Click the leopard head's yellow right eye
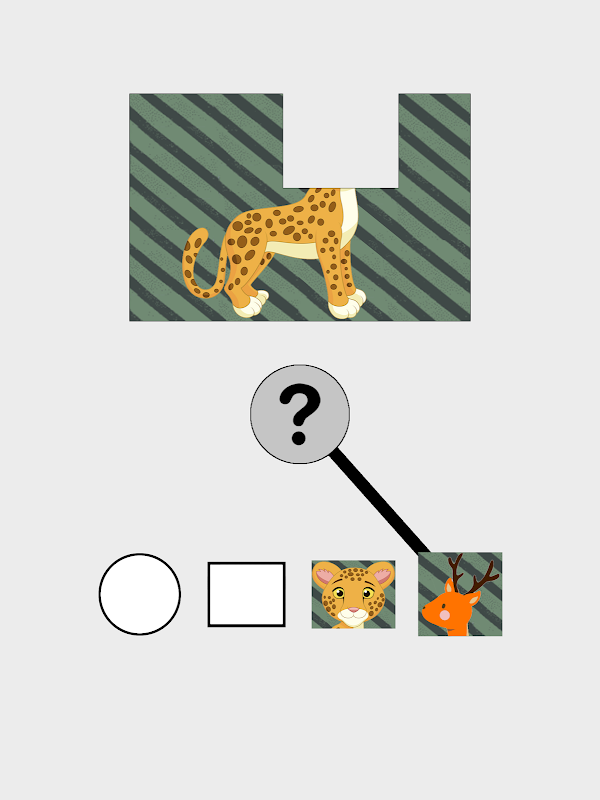This screenshot has height=800, width=600. click(368, 593)
